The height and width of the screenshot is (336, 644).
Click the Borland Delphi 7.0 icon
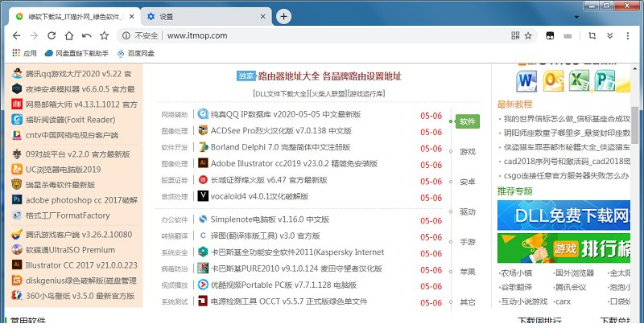[203, 146]
